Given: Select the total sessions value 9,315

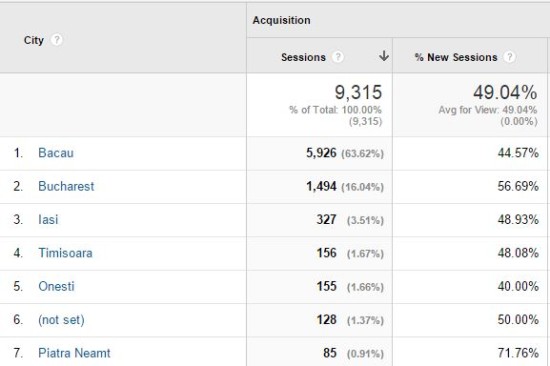Looking at the screenshot, I should (x=358, y=93).
